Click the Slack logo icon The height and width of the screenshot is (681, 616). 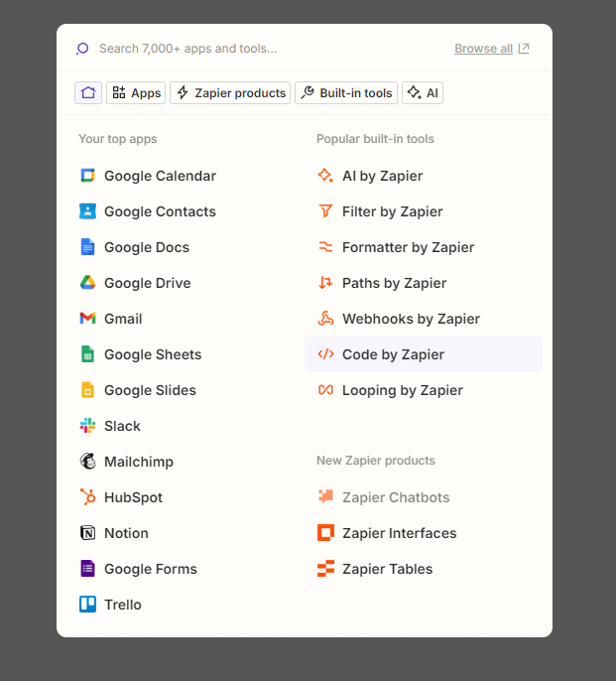[87, 426]
